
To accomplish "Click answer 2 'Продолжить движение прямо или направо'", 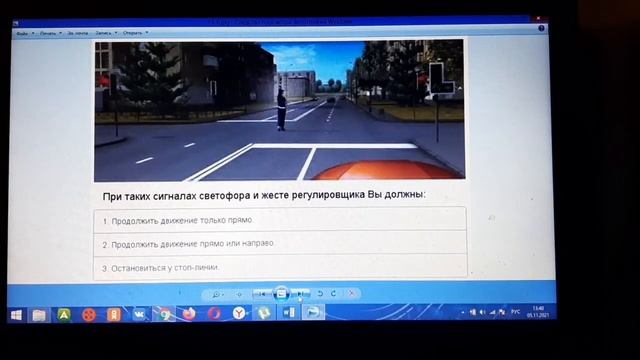I will tap(280, 243).
